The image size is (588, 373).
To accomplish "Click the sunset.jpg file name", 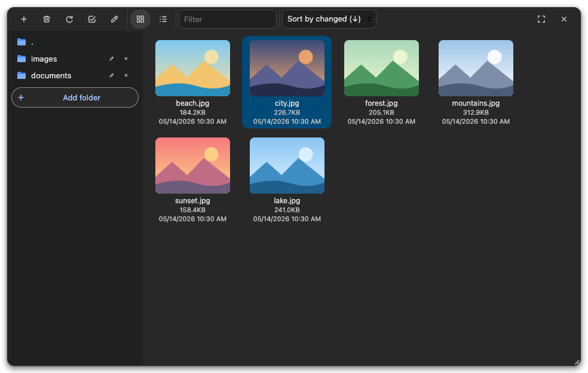I will point(193,201).
